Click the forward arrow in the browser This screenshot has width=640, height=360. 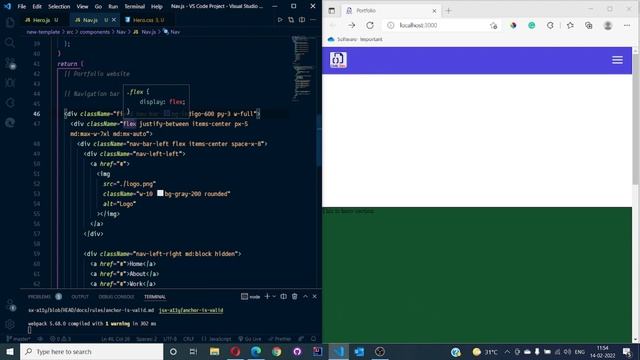[x=351, y=25]
